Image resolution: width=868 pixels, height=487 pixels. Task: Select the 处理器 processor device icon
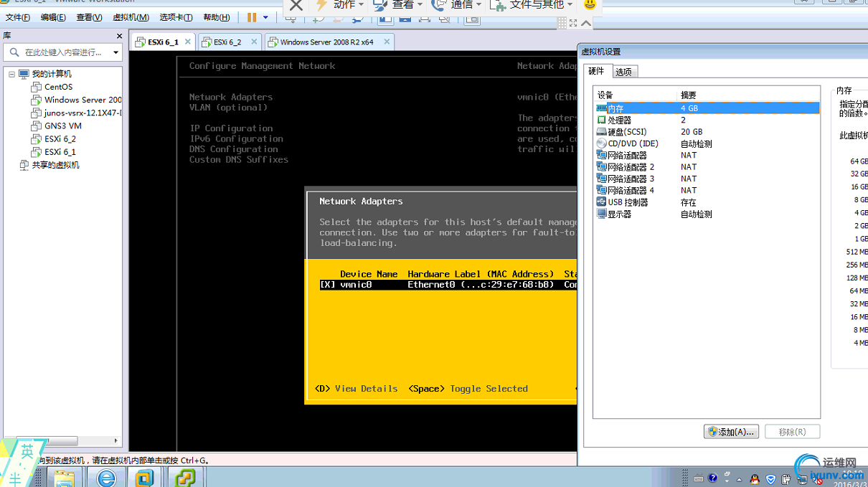601,120
